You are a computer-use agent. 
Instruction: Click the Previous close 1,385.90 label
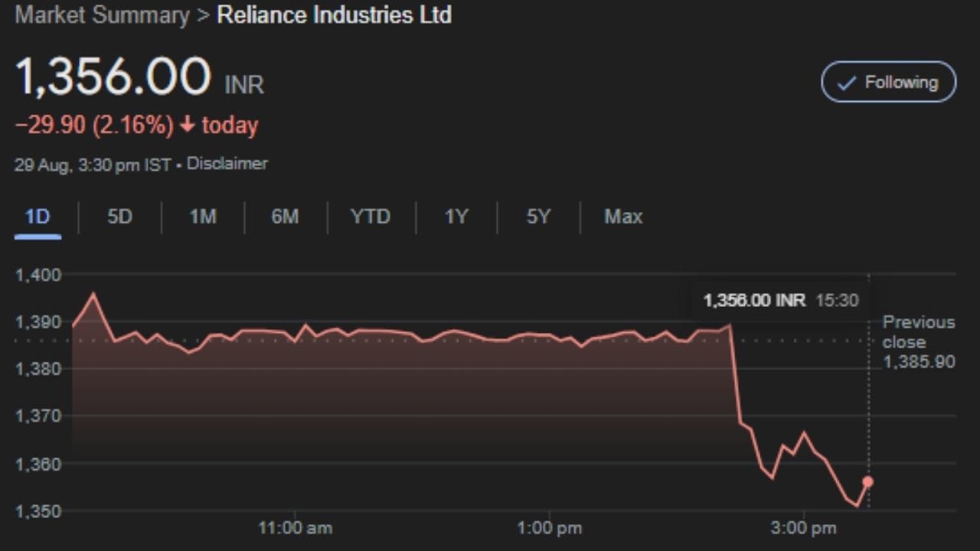[919, 342]
